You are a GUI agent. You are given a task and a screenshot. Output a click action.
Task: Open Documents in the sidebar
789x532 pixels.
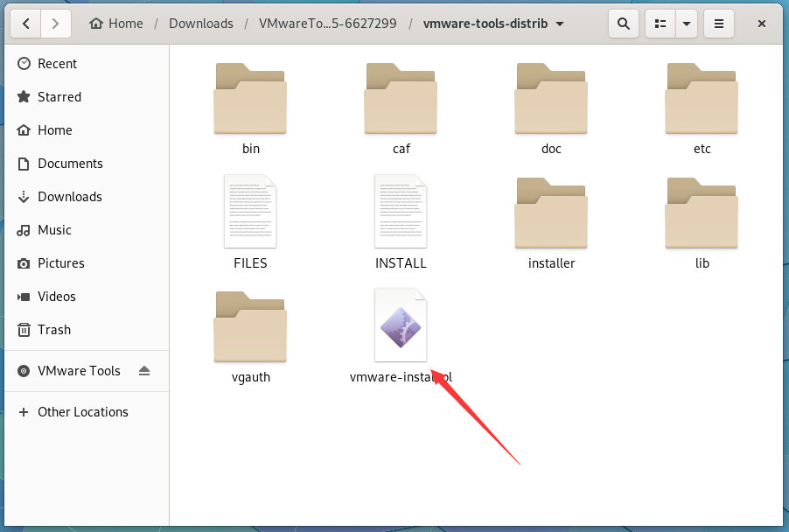tap(87, 163)
